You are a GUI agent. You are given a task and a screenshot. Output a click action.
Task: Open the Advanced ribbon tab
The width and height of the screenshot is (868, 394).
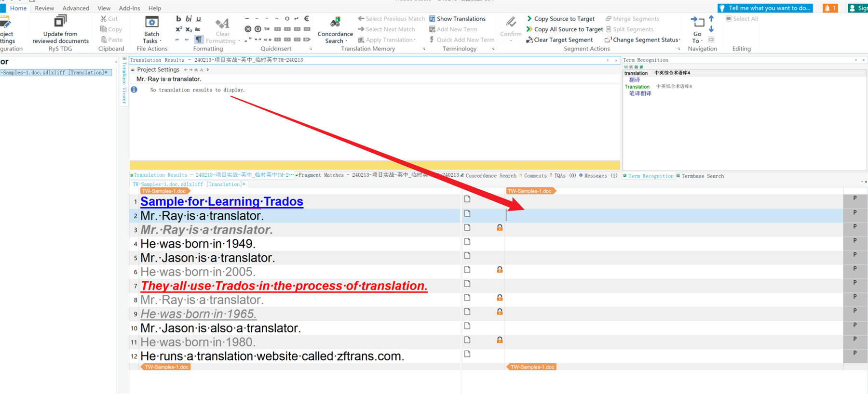tap(76, 8)
